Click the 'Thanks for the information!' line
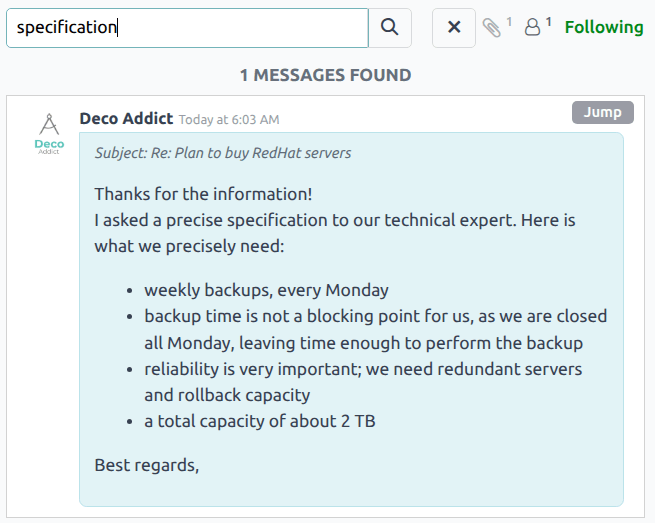 click(203, 193)
